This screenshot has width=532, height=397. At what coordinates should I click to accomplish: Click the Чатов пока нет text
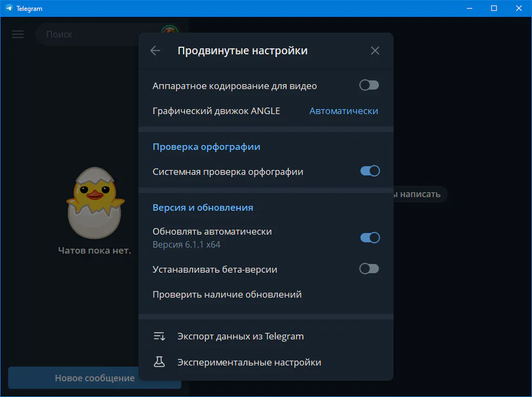click(x=94, y=250)
